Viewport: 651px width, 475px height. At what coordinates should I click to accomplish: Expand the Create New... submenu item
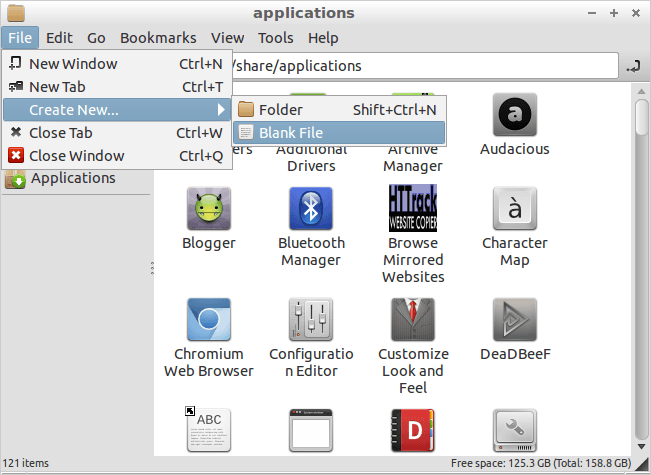tap(117, 110)
